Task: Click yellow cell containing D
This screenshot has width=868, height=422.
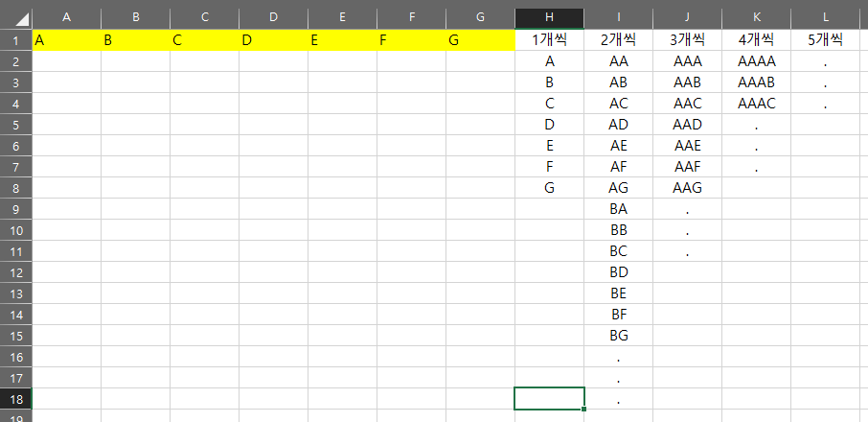Action: coord(273,40)
